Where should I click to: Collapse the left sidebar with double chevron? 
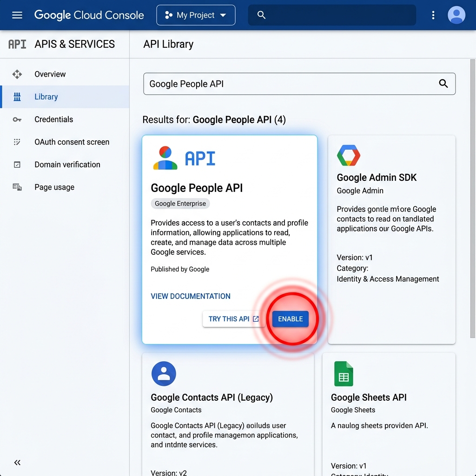(x=17, y=463)
